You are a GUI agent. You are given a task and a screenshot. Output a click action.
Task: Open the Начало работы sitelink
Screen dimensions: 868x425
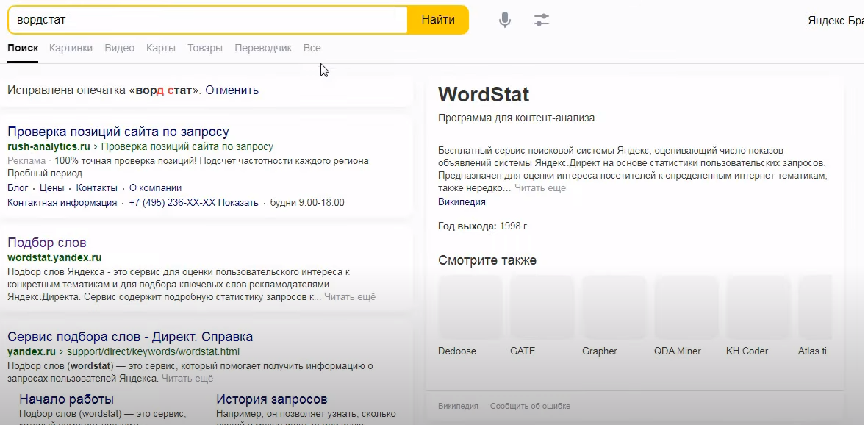pos(66,399)
